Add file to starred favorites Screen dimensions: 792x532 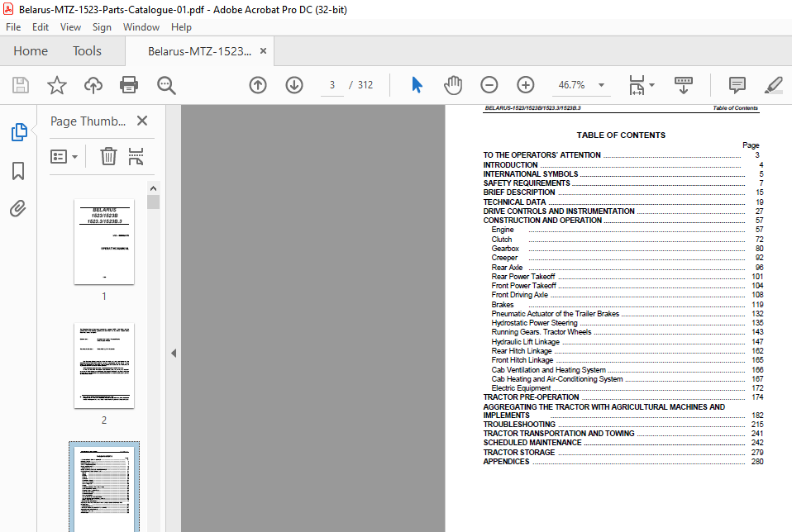pos(56,85)
